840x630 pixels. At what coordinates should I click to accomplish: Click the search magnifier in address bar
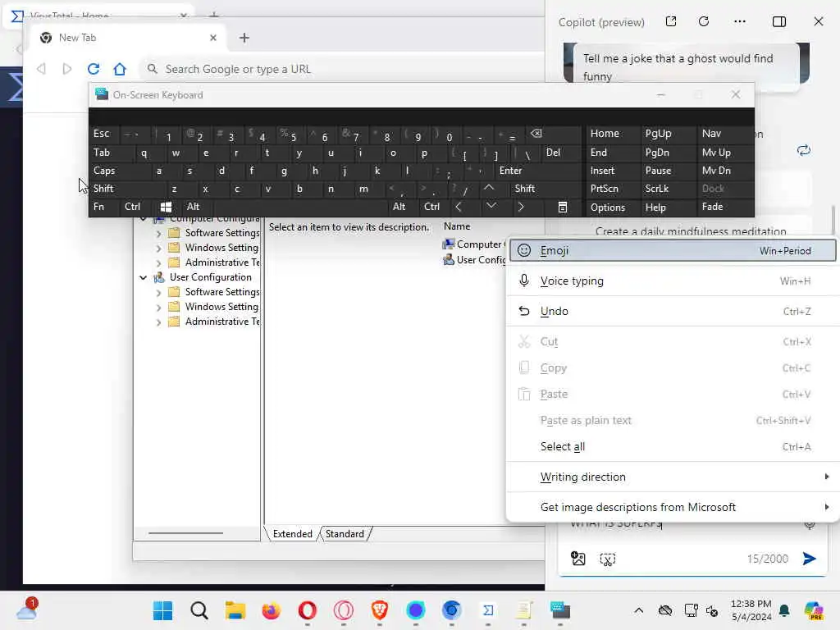[153, 69]
